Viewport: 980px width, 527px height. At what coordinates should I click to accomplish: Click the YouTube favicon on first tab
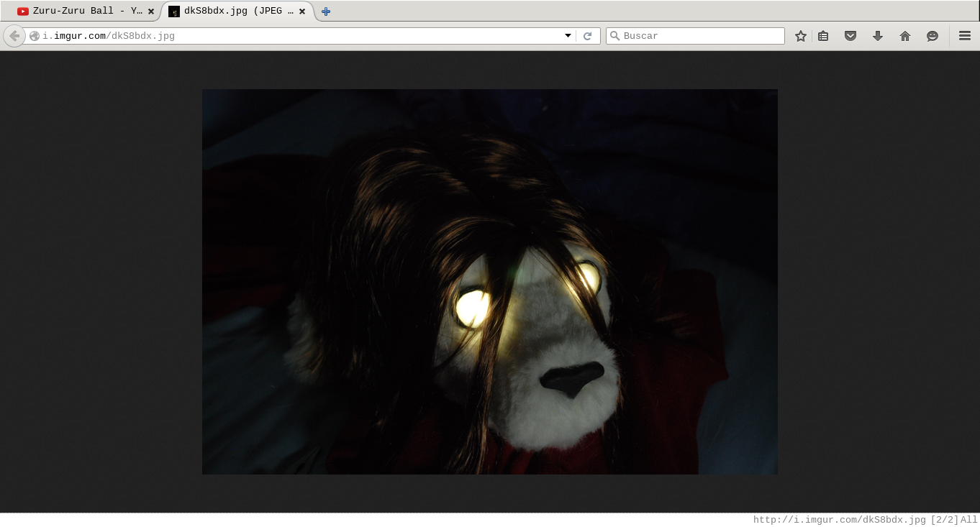(23, 12)
